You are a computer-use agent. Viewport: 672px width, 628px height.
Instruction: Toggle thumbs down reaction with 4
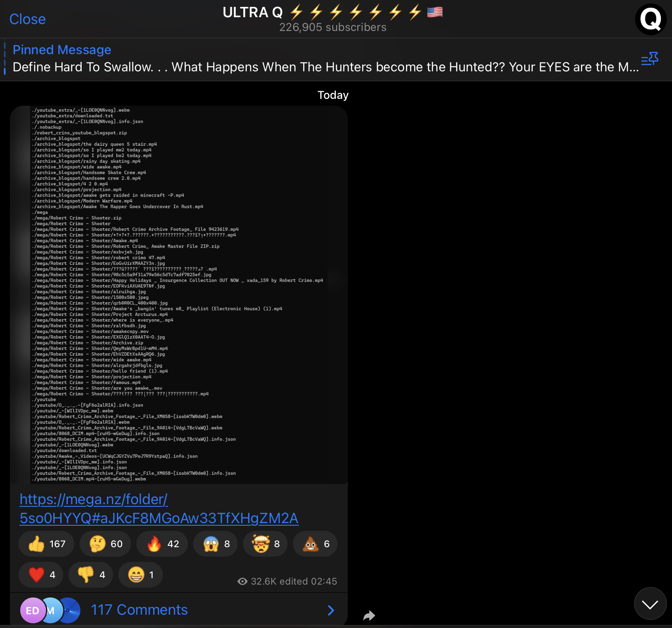(x=91, y=575)
